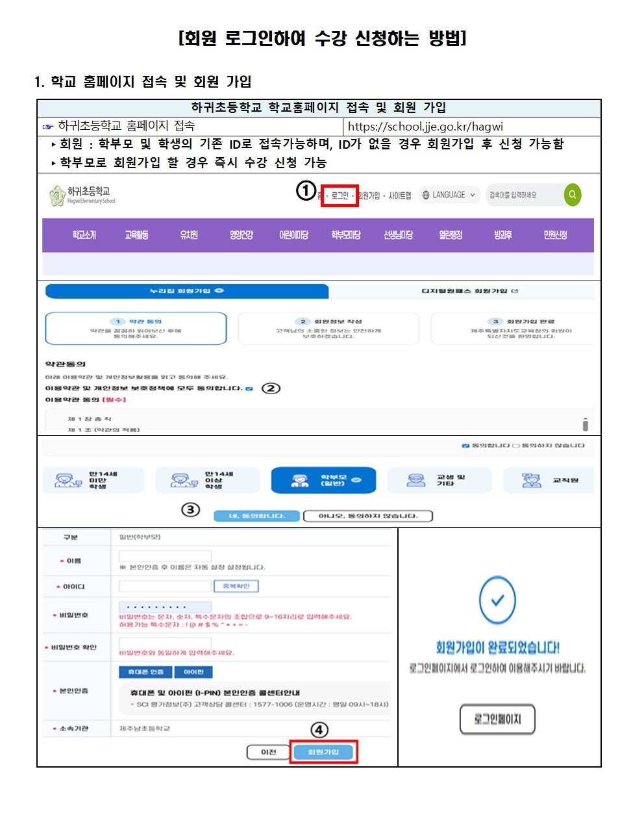The height and width of the screenshot is (815, 644).
Task: Select the 만14세 미만 학생 member icon
Action: [68, 481]
